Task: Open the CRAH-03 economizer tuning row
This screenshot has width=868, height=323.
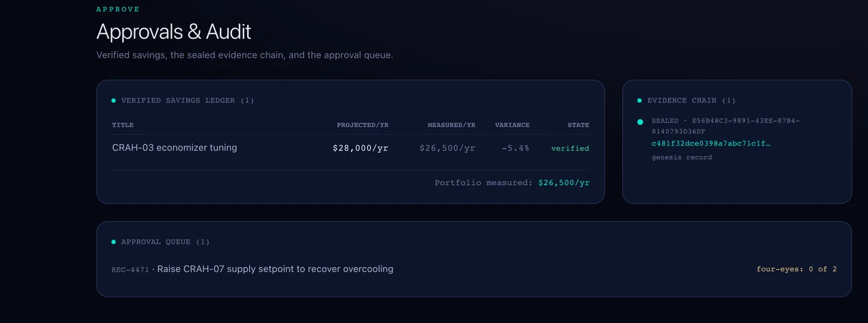Action: (351, 148)
